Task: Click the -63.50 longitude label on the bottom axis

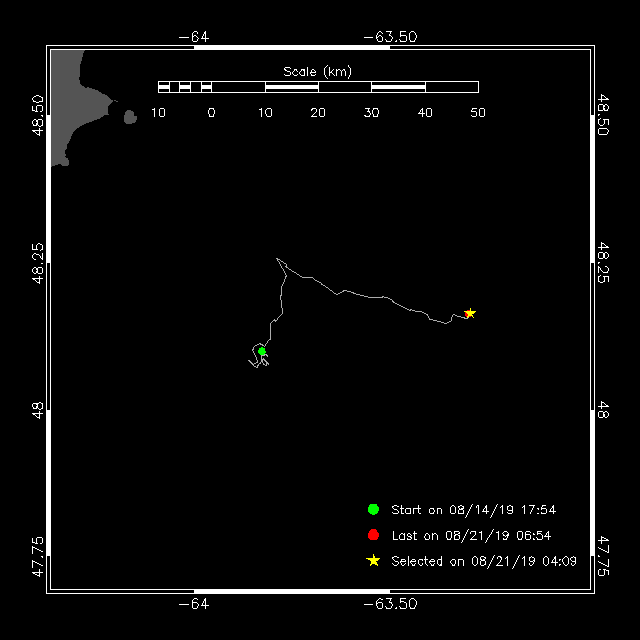Action: tap(390, 604)
